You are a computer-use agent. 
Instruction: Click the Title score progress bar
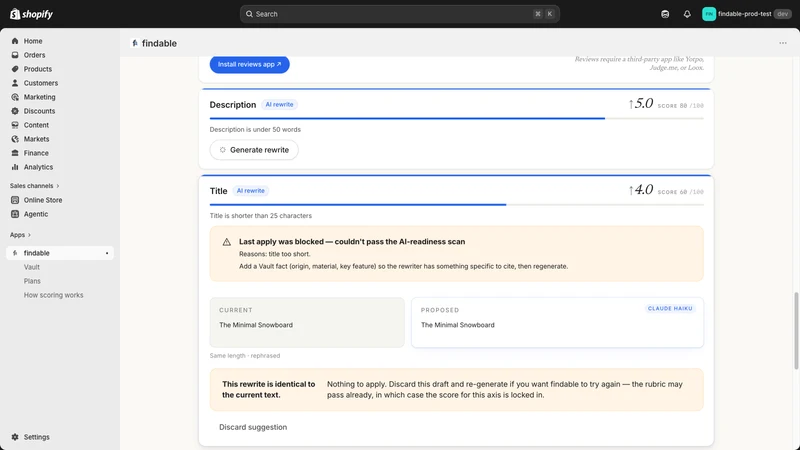click(457, 205)
